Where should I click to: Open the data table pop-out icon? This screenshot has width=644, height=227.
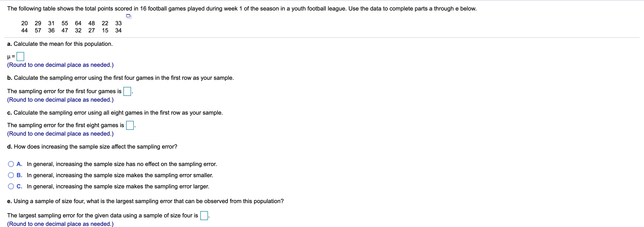tap(129, 17)
